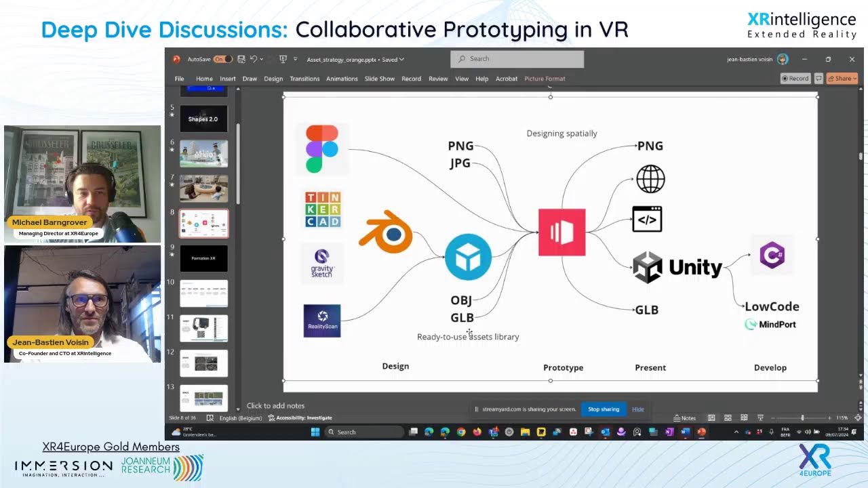The width and height of the screenshot is (868, 488).
Task: Open the Design ribbon tab
Action: pos(273,79)
